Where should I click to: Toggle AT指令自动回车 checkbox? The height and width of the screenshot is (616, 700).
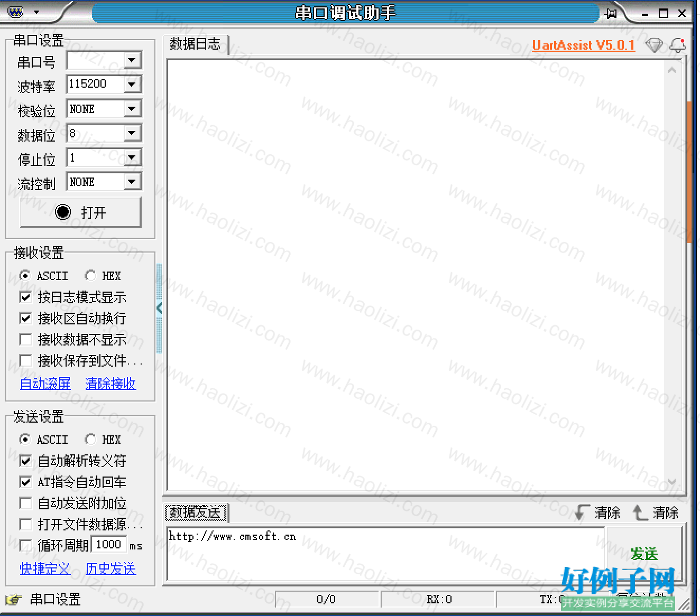click(x=25, y=482)
